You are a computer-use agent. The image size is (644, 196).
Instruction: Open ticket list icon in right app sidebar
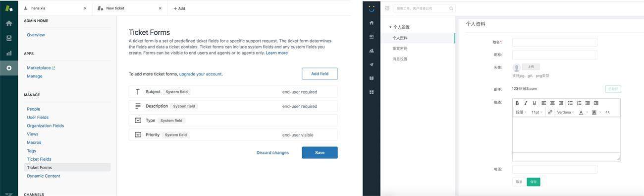click(x=372, y=37)
